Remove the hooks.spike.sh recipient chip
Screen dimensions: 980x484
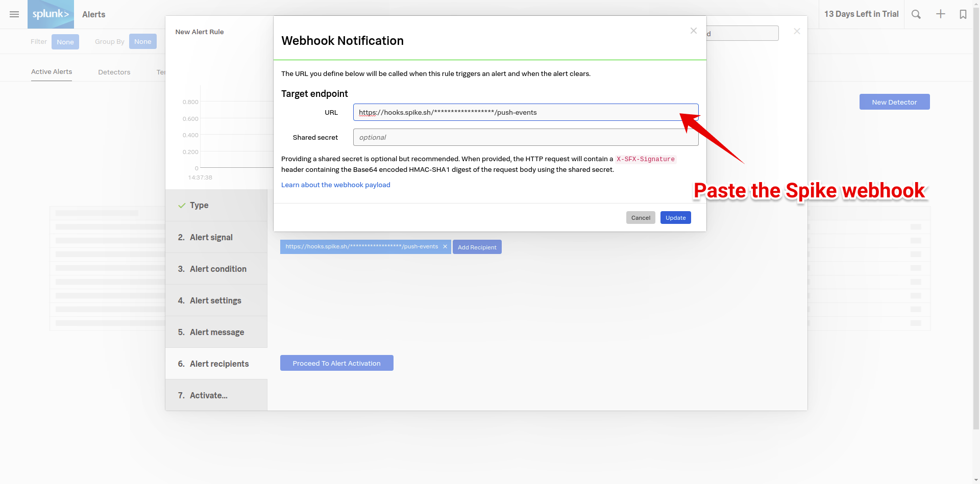(x=445, y=247)
